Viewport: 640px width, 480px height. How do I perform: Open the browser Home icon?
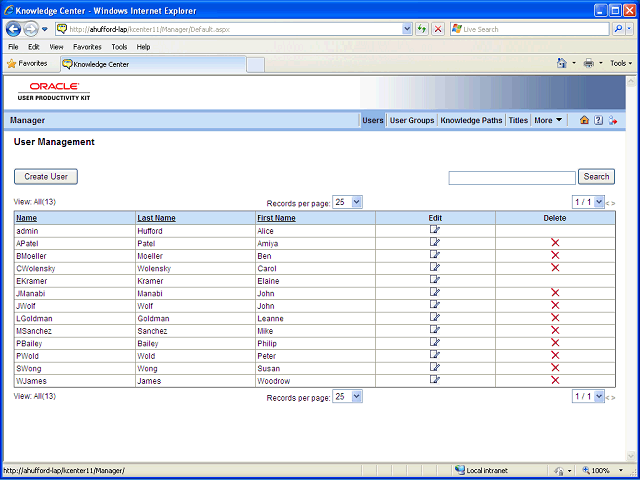point(562,63)
